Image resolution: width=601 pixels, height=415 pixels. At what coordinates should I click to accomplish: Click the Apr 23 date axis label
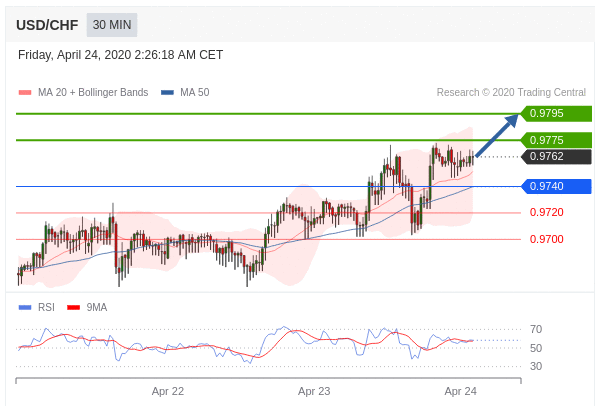pos(314,391)
